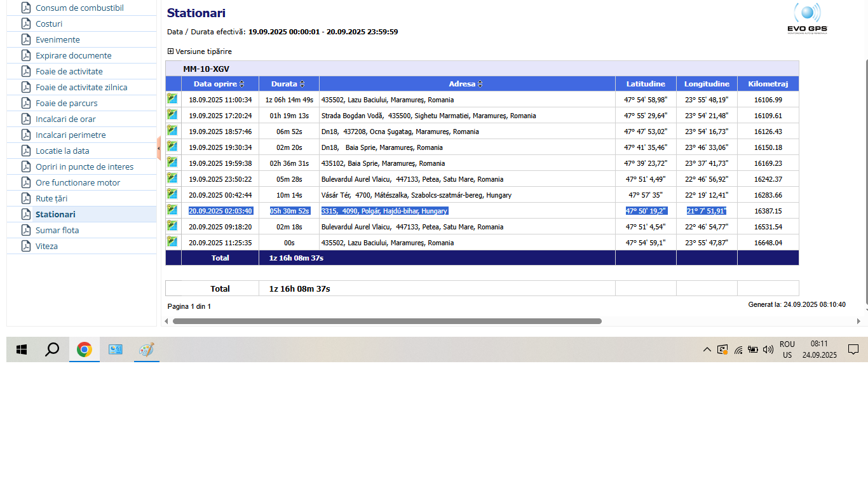Open Opriri in puncte de interes report
This screenshot has height=488, width=868.
pos(85,166)
